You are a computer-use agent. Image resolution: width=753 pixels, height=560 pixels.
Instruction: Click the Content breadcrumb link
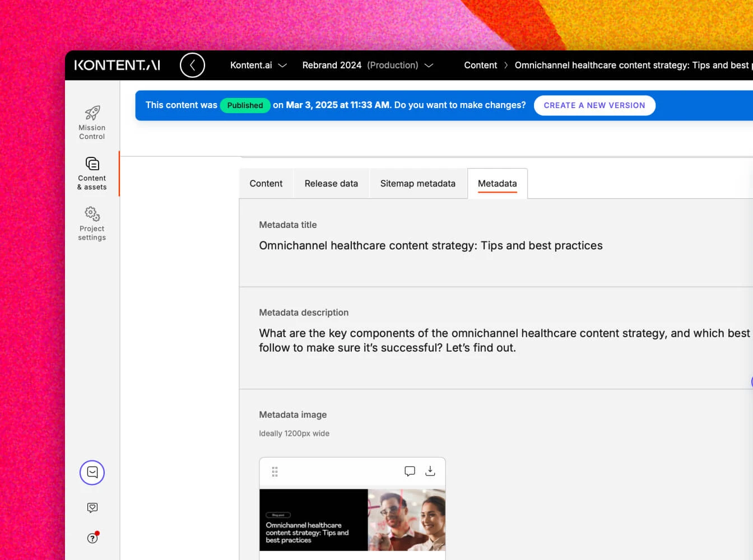[480, 65]
